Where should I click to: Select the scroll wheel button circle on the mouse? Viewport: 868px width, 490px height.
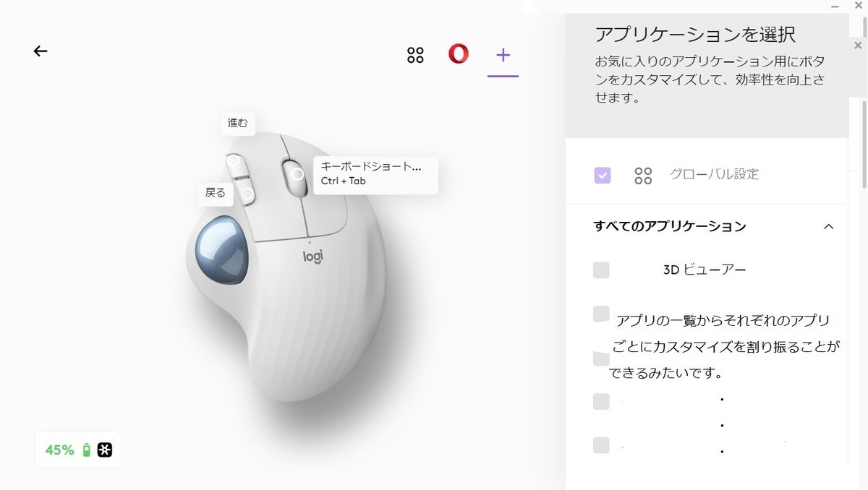(x=297, y=174)
